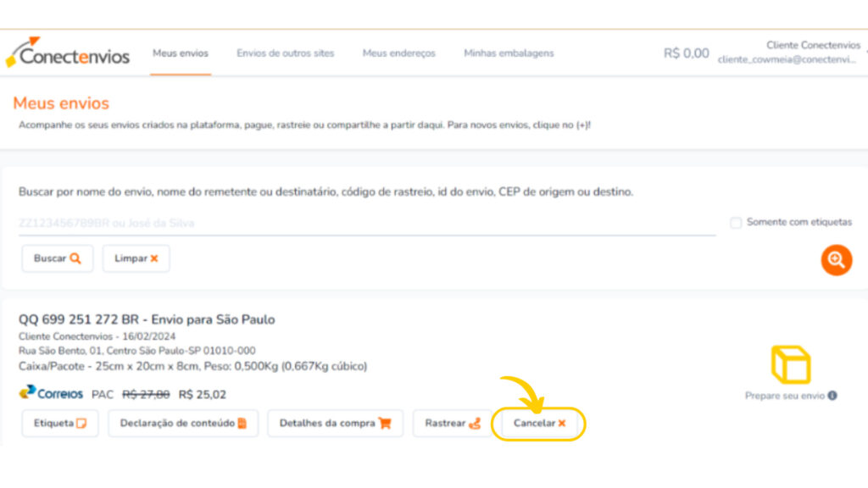This screenshot has height=488, width=868.
Task: Click the Rastrear button
Action: [x=453, y=424]
